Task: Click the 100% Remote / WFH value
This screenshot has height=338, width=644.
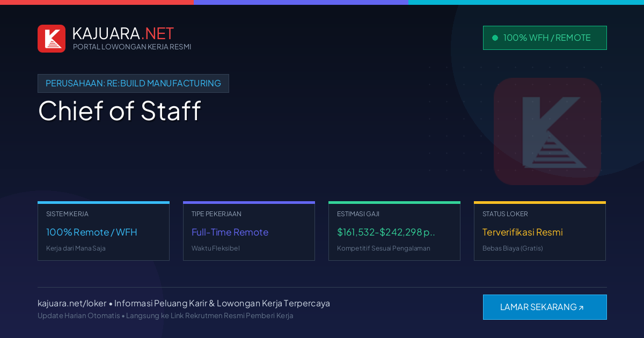Action: [92, 232]
